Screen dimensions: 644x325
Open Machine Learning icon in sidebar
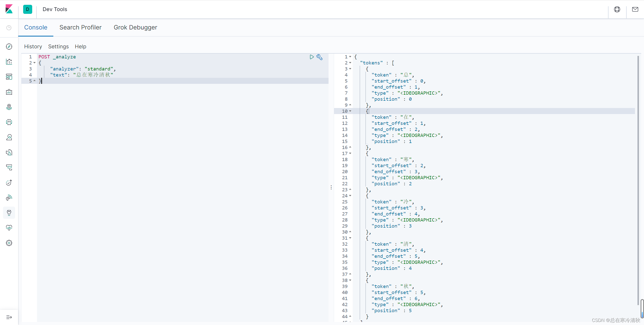(x=9, y=122)
